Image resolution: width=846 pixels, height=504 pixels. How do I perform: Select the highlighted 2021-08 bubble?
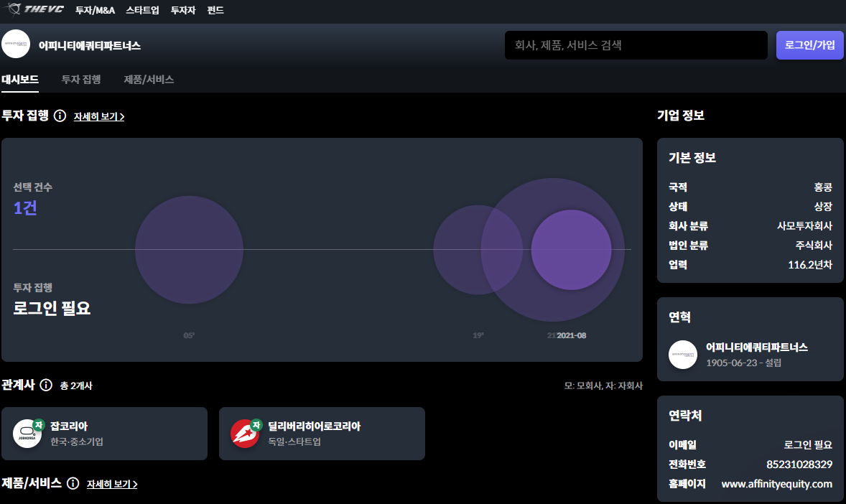tap(572, 250)
